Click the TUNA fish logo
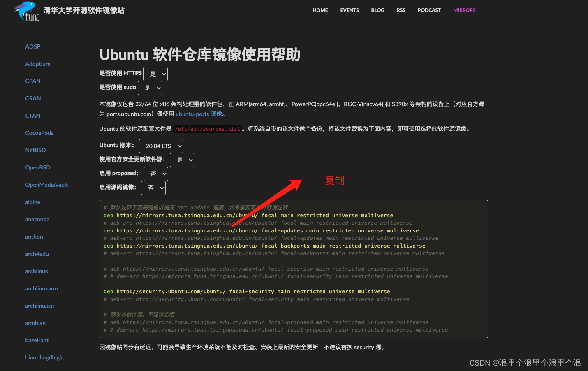Image resolution: width=588 pixels, height=371 pixels. tap(27, 12)
